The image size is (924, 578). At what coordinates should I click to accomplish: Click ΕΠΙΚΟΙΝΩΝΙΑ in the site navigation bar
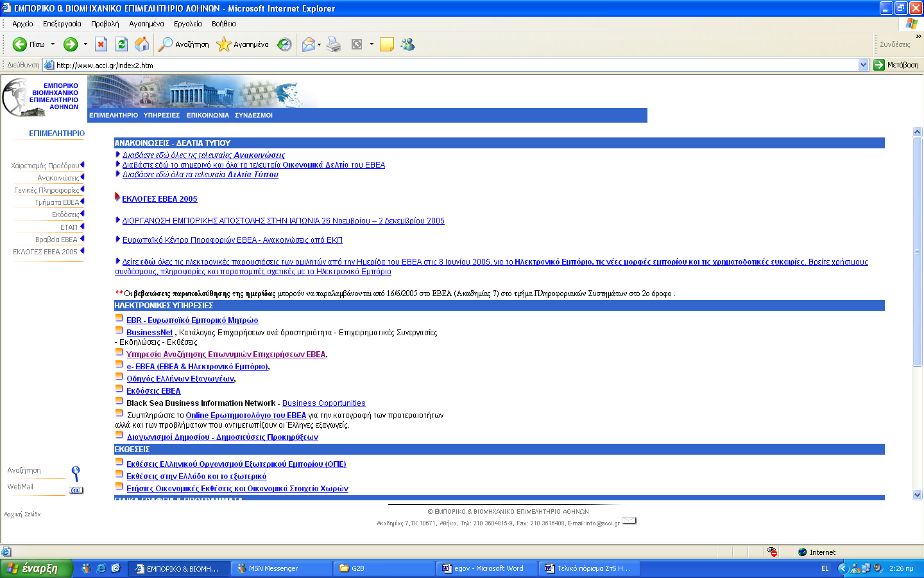[208, 116]
